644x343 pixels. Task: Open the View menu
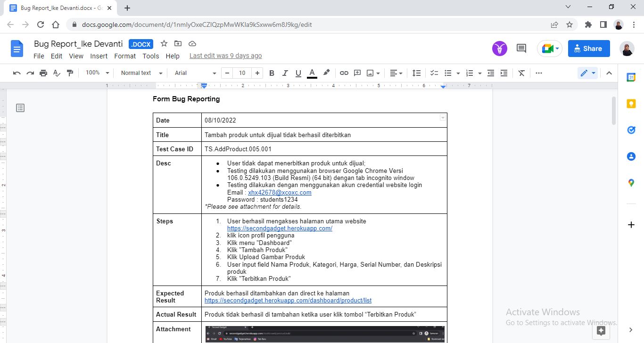coord(76,56)
